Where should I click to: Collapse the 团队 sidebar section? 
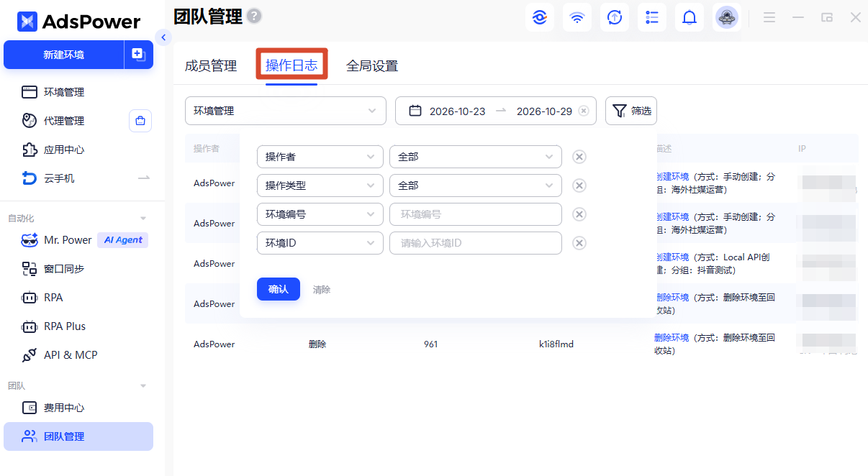click(143, 386)
